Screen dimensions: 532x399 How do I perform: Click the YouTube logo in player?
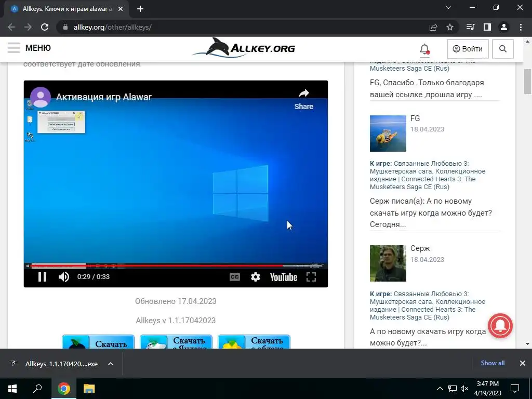coord(284,277)
